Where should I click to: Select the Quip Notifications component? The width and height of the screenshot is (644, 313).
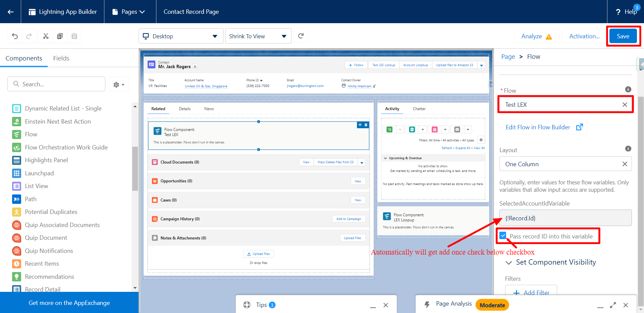(49, 251)
